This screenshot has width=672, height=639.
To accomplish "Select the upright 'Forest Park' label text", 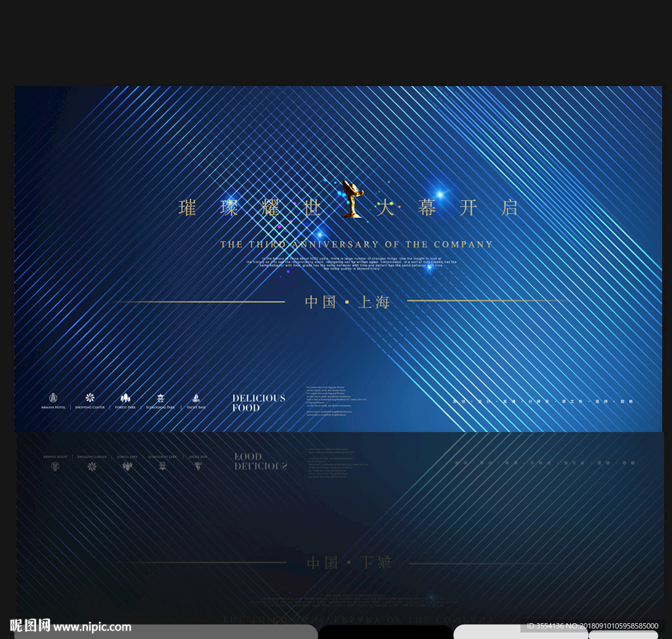I will pos(125,407).
